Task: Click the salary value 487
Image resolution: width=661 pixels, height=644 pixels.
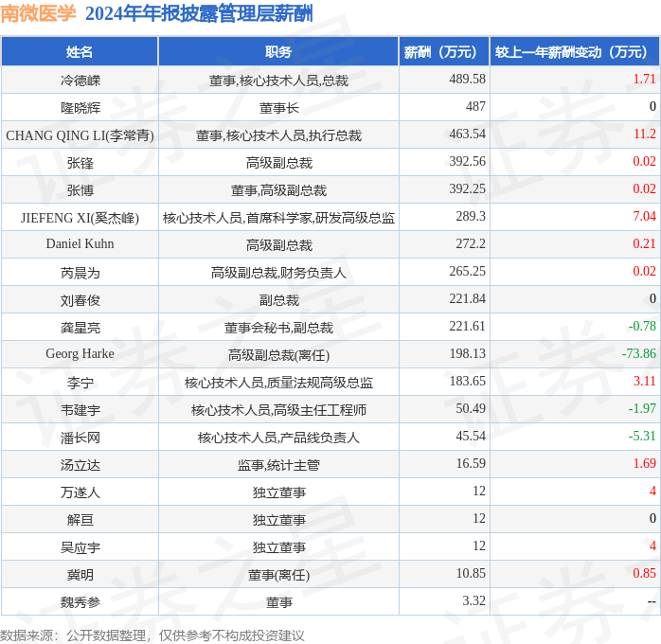Action: [475, 106]
